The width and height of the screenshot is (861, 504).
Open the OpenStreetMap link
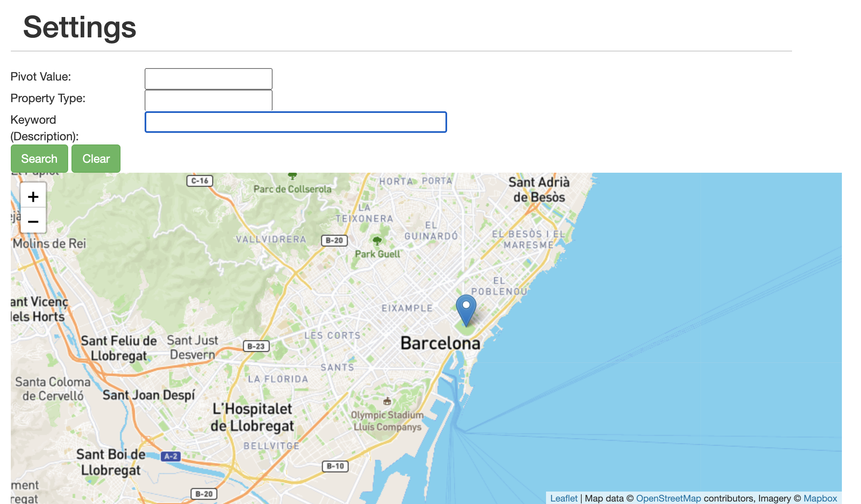click(x=668, y=498)
